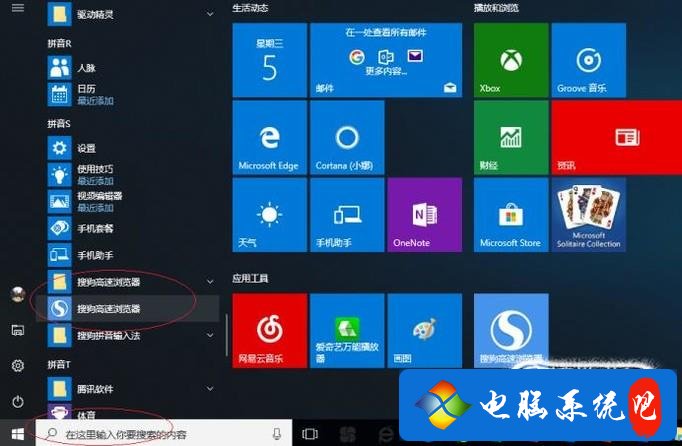Click the app list scrollbar
The height and width of the screenshot is (446, 682).
pyautogui.click(x=227, y=334)
